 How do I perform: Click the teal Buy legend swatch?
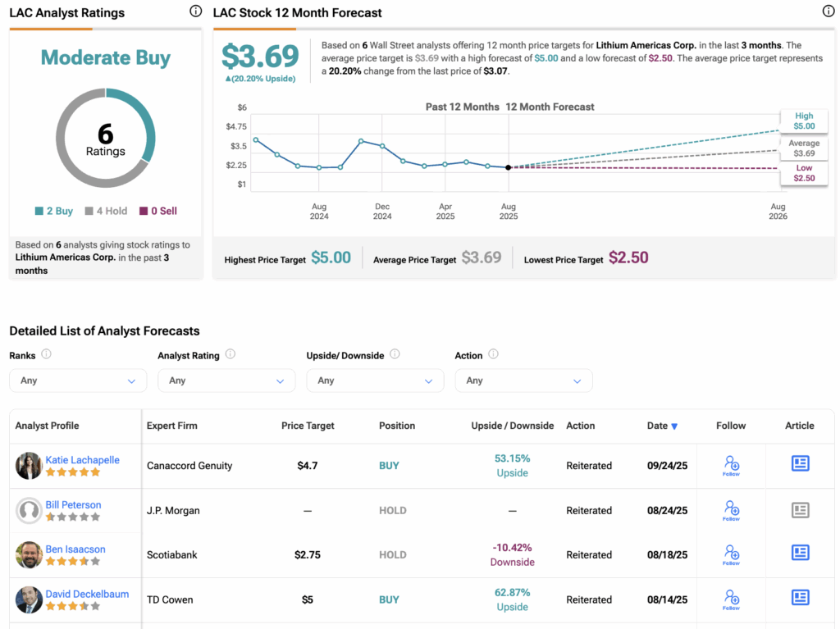39,211
